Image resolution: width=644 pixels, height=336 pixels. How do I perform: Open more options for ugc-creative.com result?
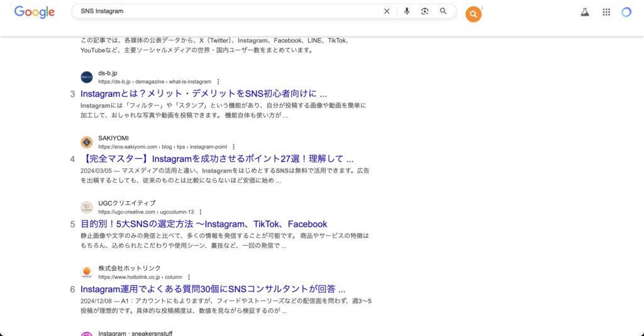(x=201, y=212)
